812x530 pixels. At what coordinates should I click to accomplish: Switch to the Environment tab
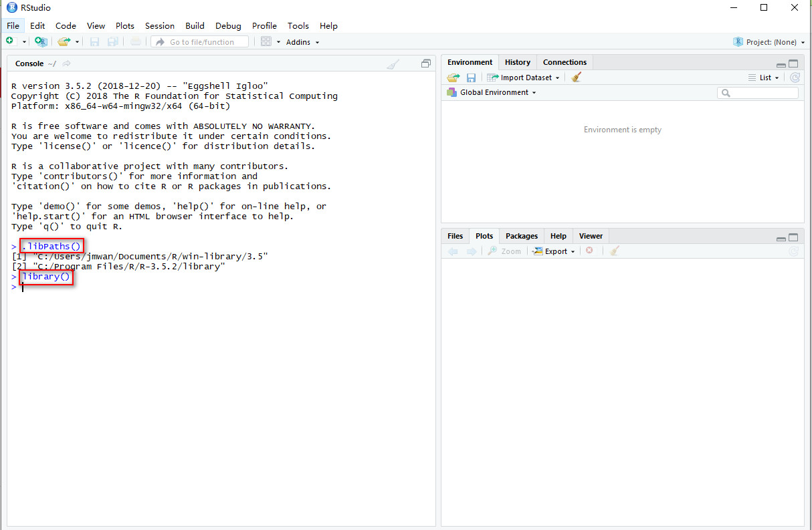coord(470,62)
